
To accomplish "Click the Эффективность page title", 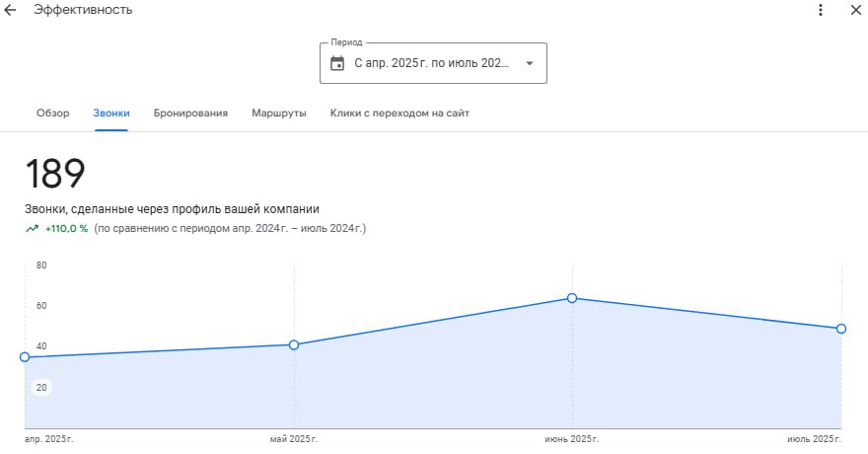I will tap(83, 10).
